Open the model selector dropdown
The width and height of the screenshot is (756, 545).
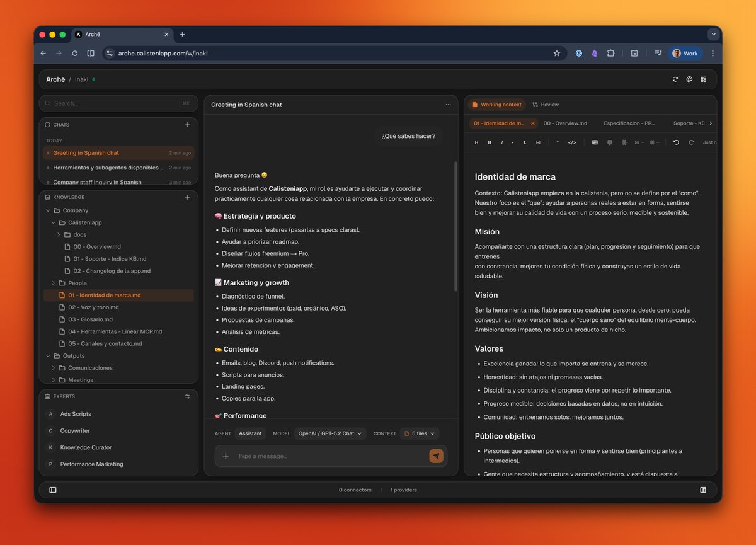point(330,433)
